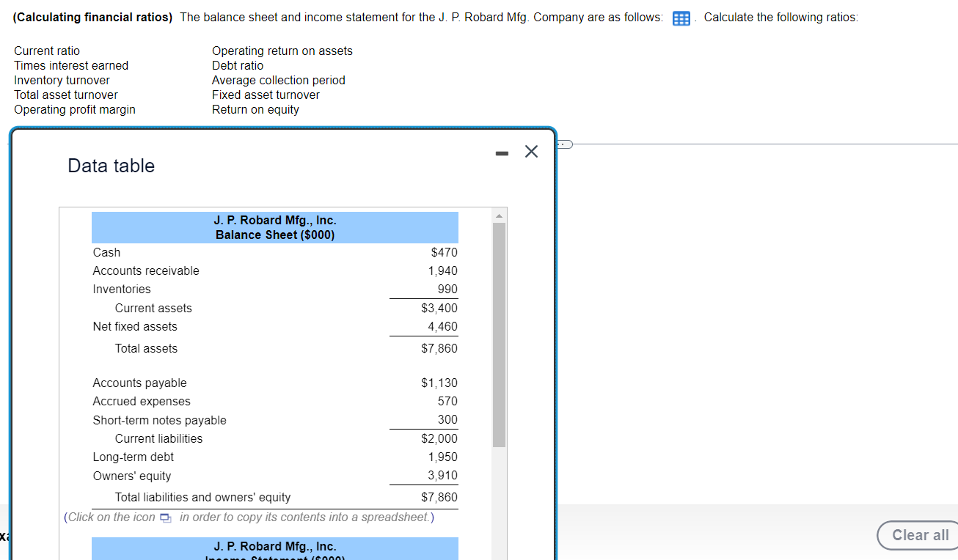This screenshot has width=958, height=560.
Task: Click the "Data table" dialog title
Action: pyautogui.click(x=111, y=166)
